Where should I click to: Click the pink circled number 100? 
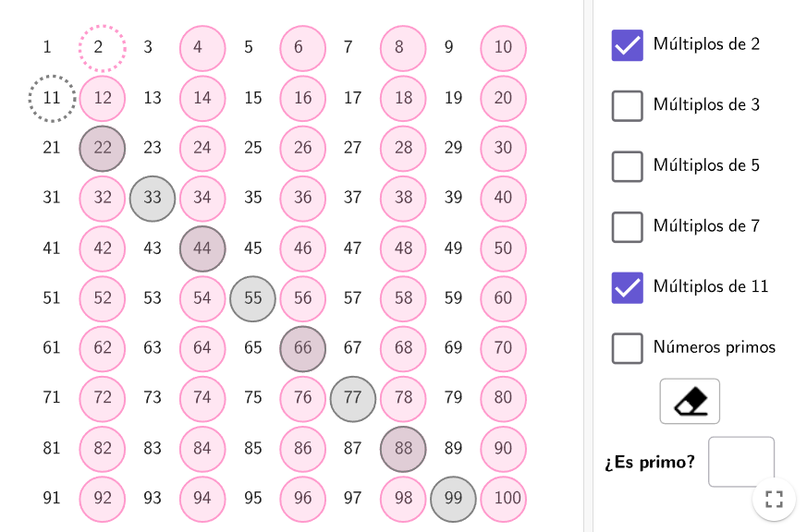504,499
